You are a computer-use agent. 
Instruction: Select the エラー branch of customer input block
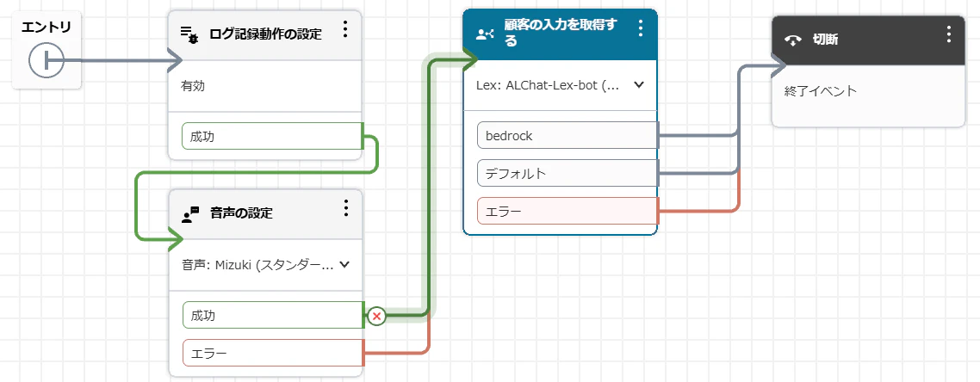[568, 211]
